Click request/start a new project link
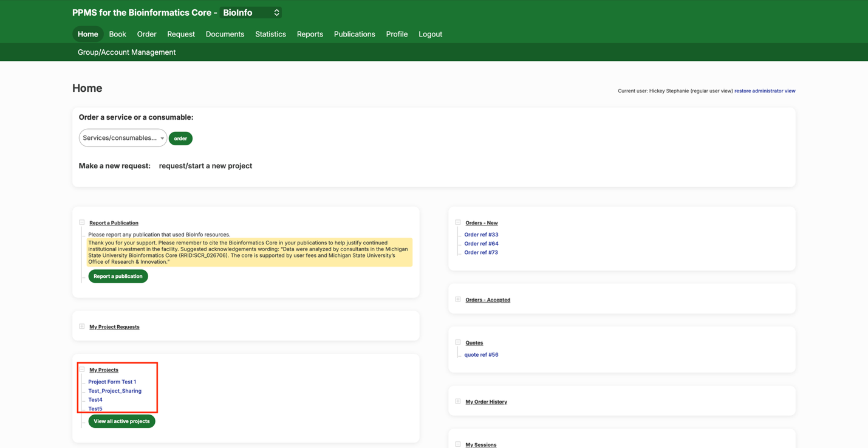 (x=205, y=166)
